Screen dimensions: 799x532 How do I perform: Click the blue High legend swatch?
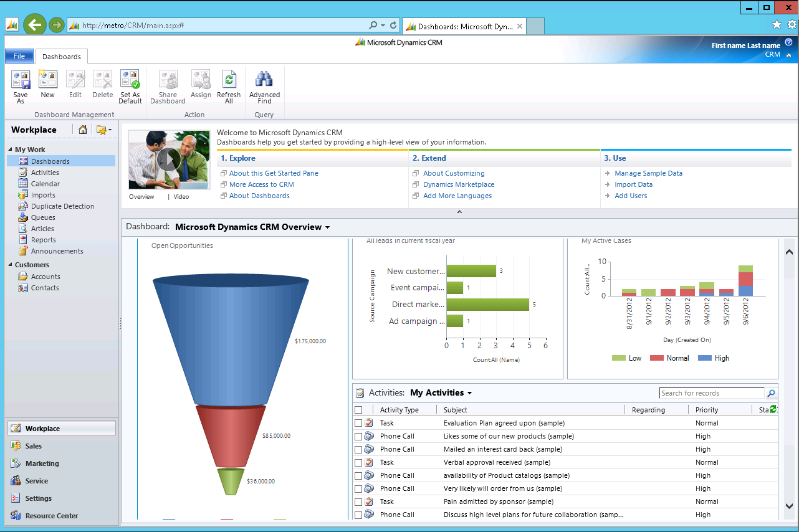point(706,358)
